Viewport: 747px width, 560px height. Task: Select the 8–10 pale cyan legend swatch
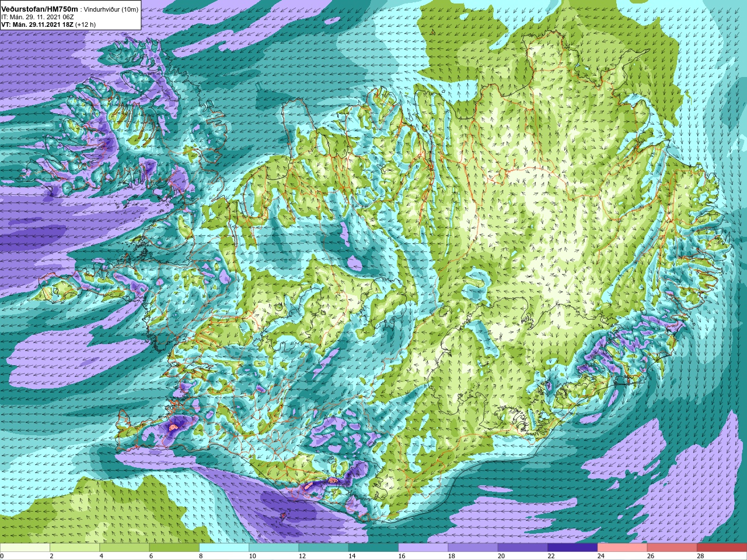[224, 548]
